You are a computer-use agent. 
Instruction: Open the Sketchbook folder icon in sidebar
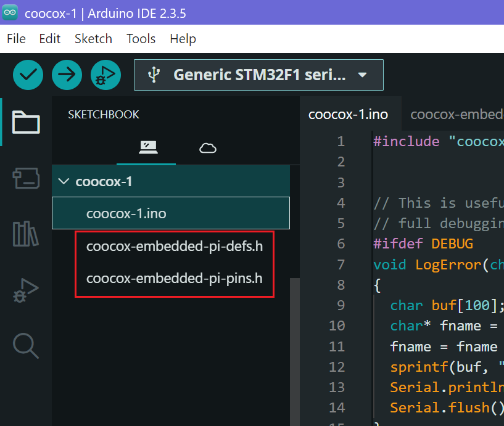[26, 121]
